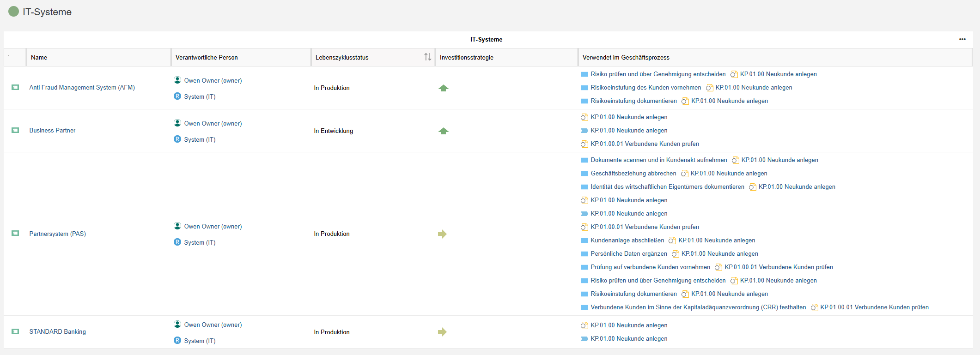
Task: Open the three-dots menu of IT-Systeme table
Action: coord(962,39)
